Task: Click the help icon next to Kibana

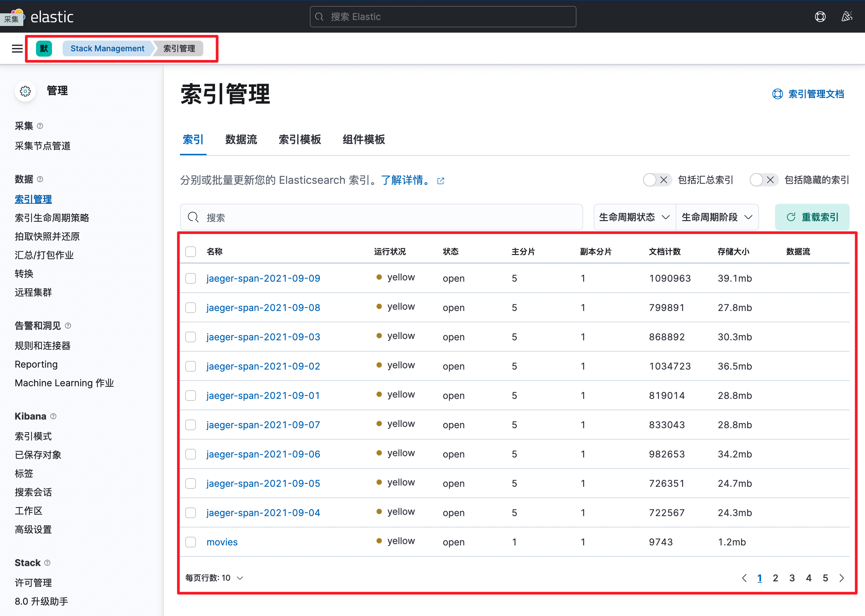Action: [54, 416]
